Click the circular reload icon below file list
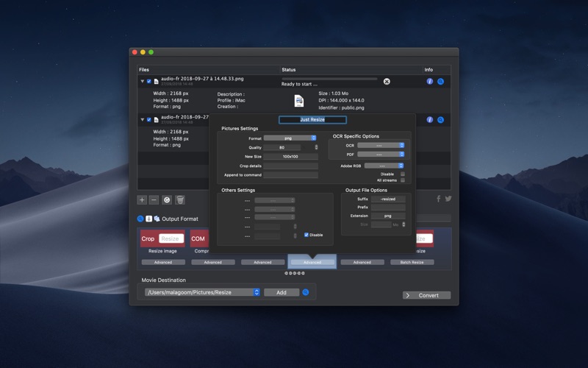This screenshot has height=368, width=588. tap(167, 199)
